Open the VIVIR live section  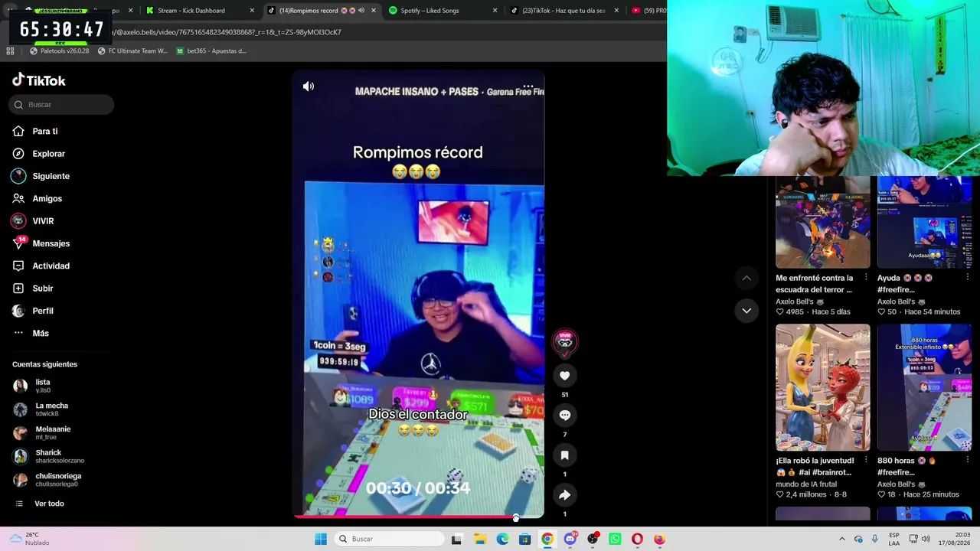(33, 221)
